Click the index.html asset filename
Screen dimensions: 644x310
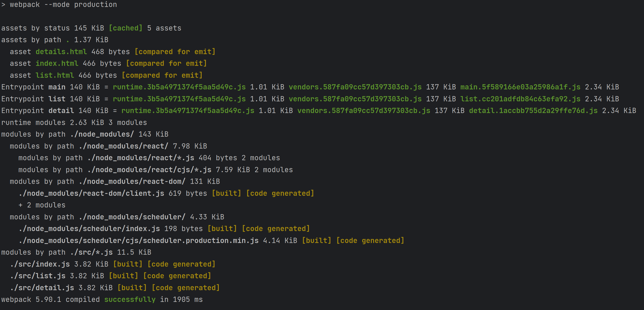point(57,63)
